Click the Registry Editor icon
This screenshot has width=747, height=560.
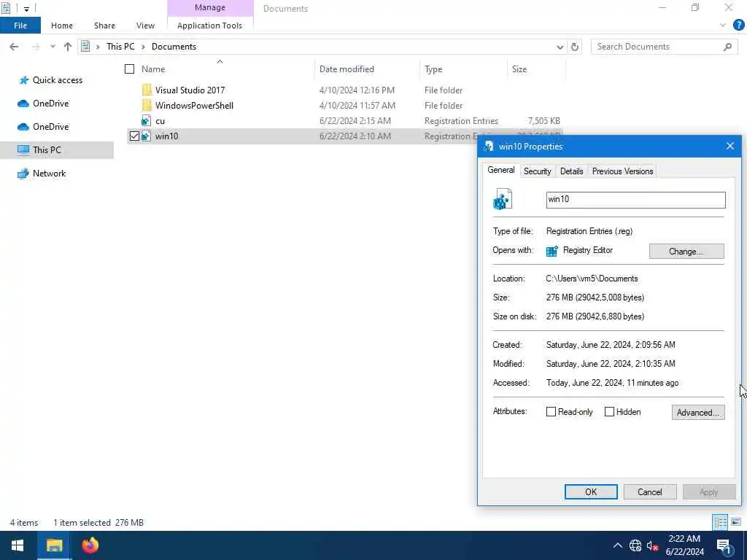coord(551,251)
